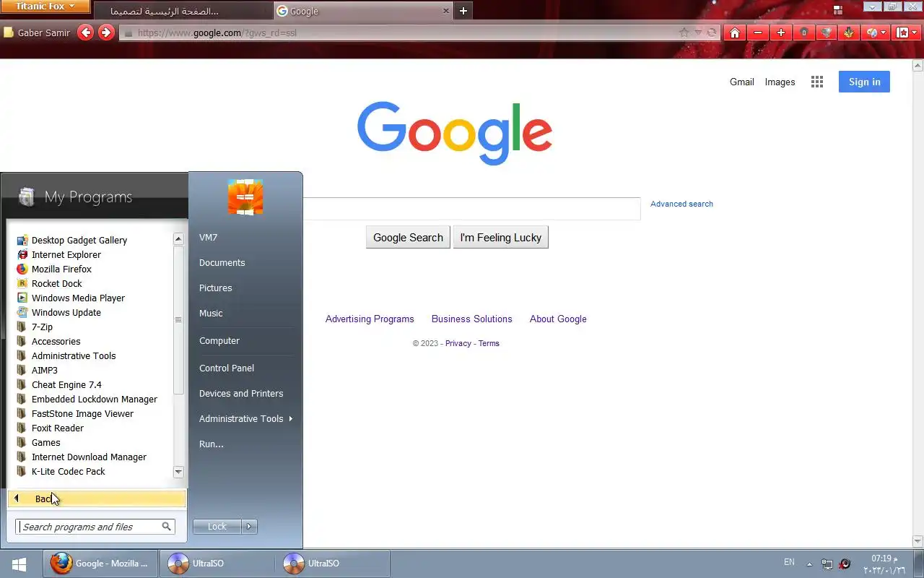The height and width of the screenshot is (578, 924).
Task: Open the Titanic Fox menu dropdown
Action: 45,7
